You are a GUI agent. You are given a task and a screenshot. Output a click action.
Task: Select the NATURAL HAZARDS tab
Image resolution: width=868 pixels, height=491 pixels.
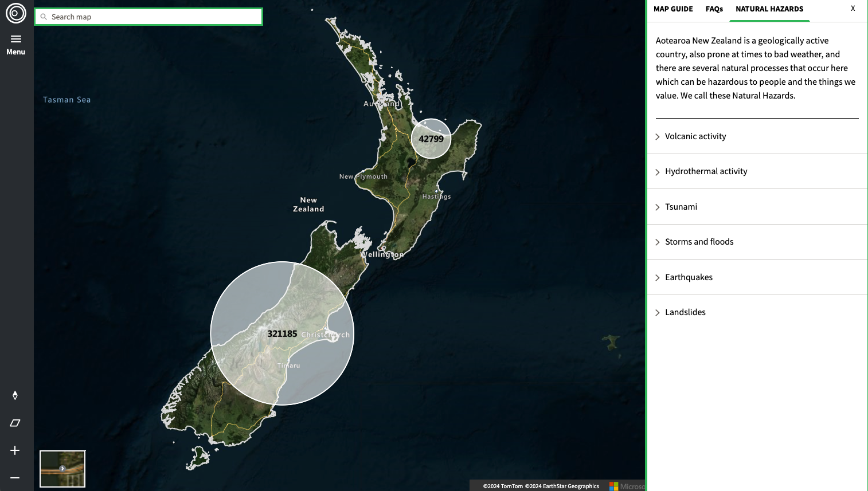coord(769,9)
